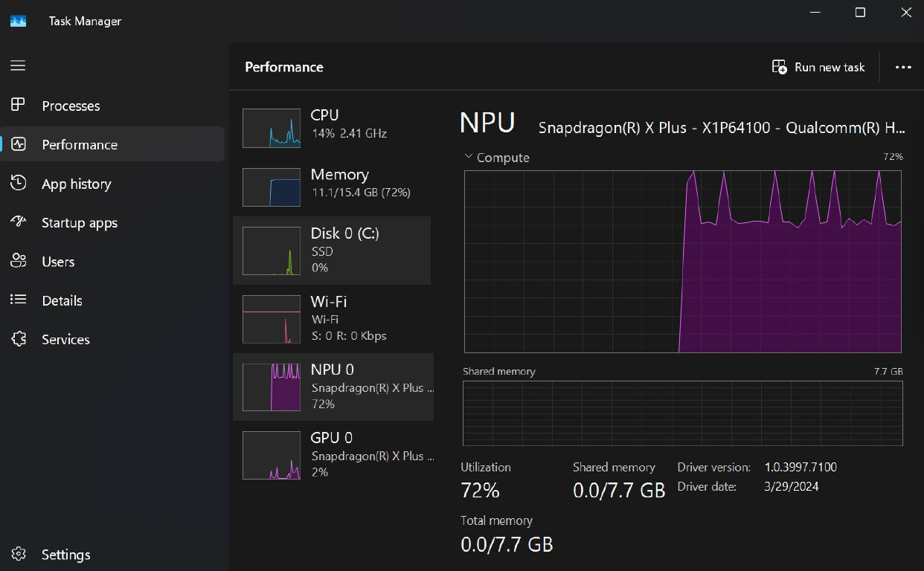
Task: Open the three-dots more options menu
Action: (903, 67)
